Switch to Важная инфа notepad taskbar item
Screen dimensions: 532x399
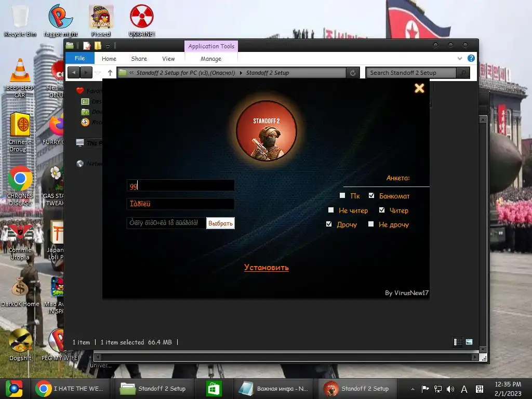coord(273,389)
